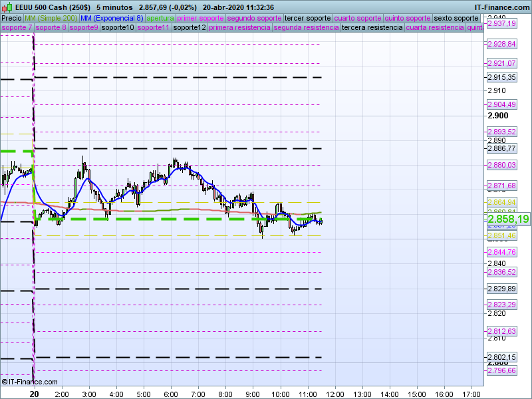Select the Precio indicator label

(x=11, y=18)
